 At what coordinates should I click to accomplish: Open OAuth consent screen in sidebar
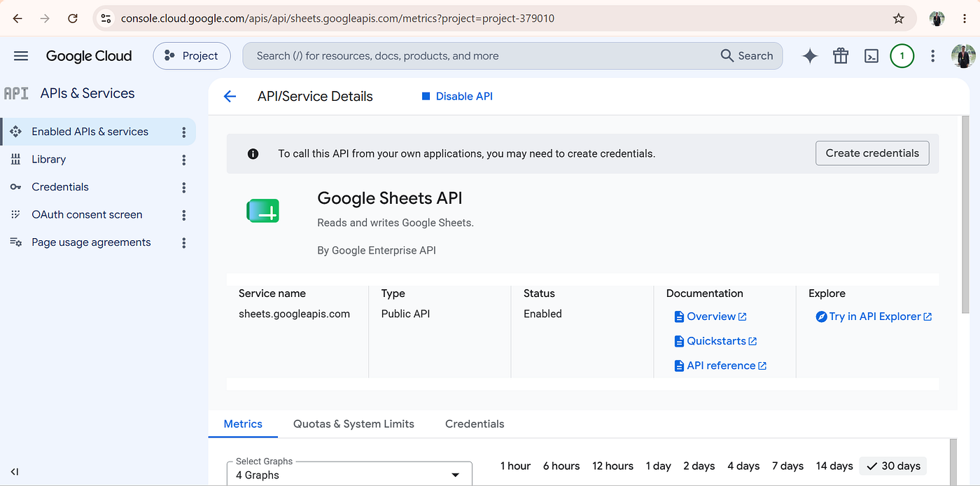pos(87,215)
